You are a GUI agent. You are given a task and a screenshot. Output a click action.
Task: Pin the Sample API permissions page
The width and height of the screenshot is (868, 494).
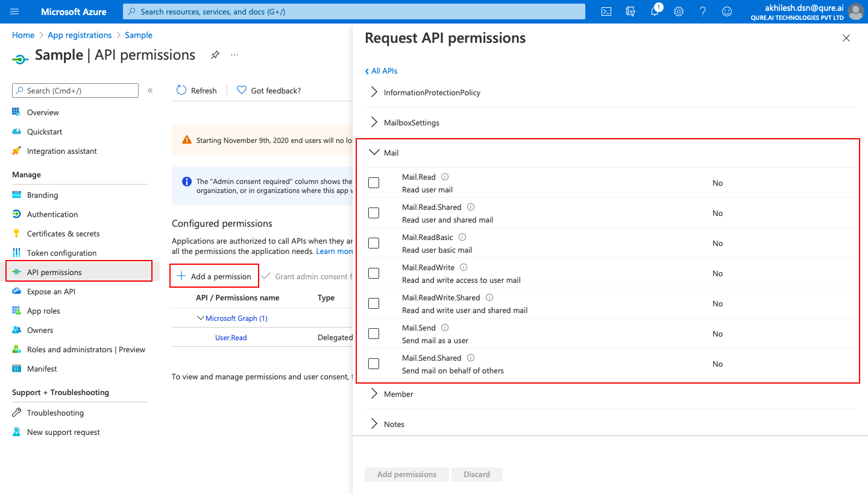[x=215, y=55]
